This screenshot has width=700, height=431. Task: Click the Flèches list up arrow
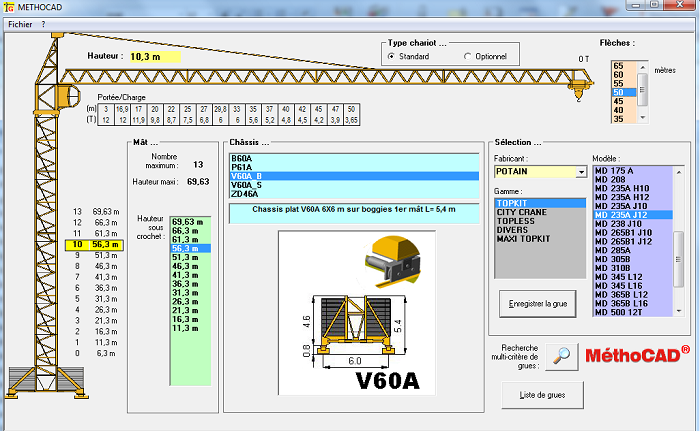pos(642,67)
